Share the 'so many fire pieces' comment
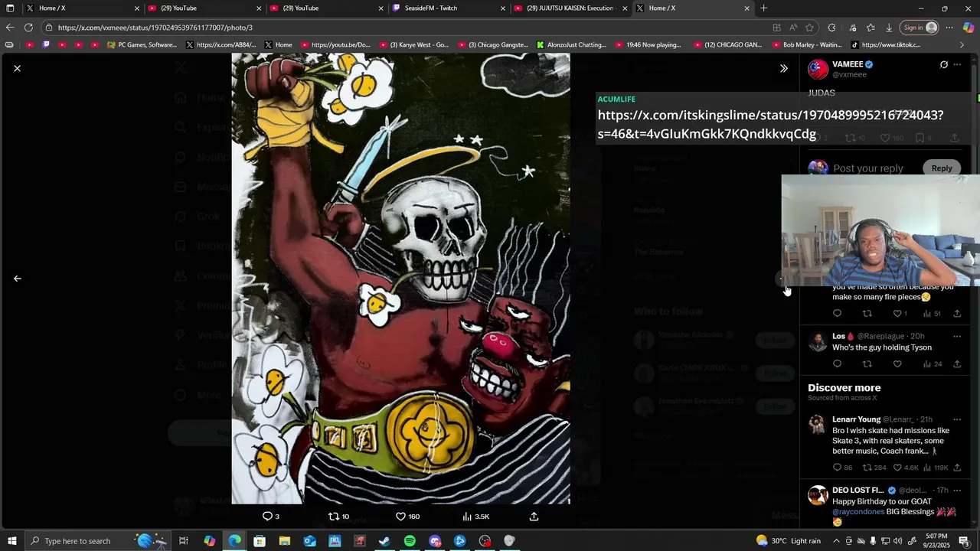This screenshot has width=980, height=551. [x=957, y=313]
